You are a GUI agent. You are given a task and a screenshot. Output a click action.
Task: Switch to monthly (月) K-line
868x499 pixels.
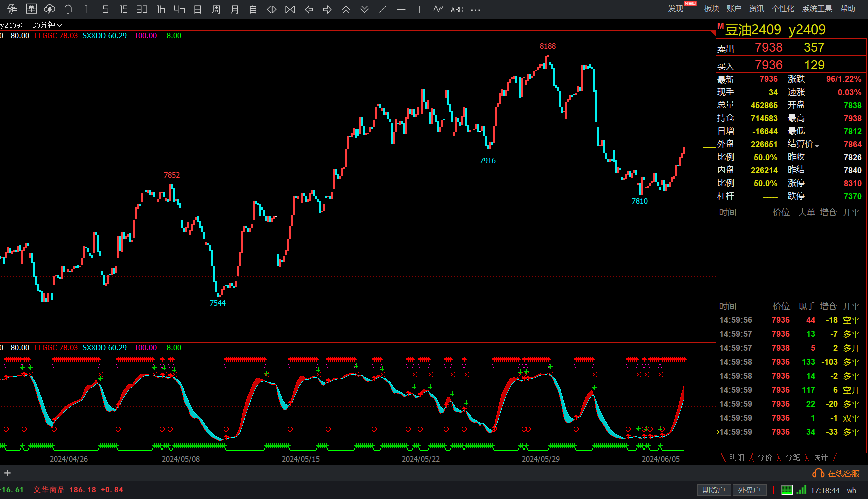pyautogui.click(x=235, y=9)
